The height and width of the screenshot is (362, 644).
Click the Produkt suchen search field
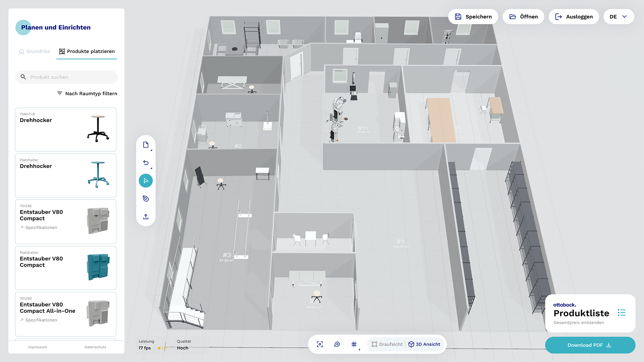click(x=66, y=77)
